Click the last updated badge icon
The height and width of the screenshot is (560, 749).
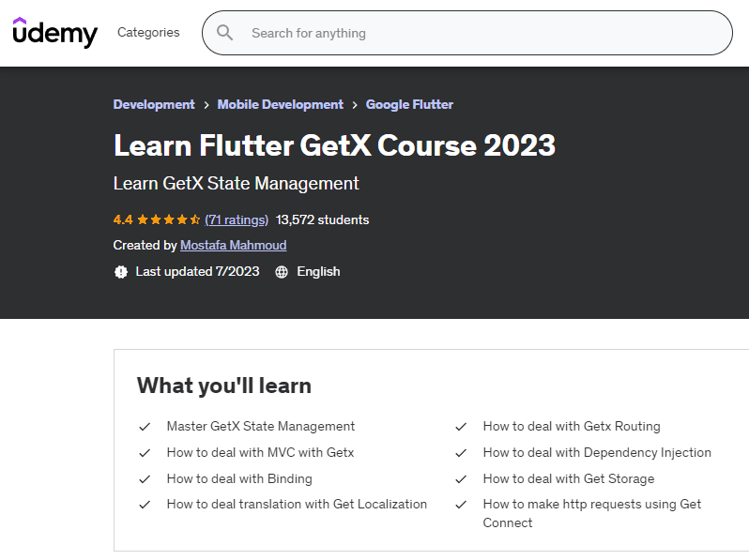point(120,272)
